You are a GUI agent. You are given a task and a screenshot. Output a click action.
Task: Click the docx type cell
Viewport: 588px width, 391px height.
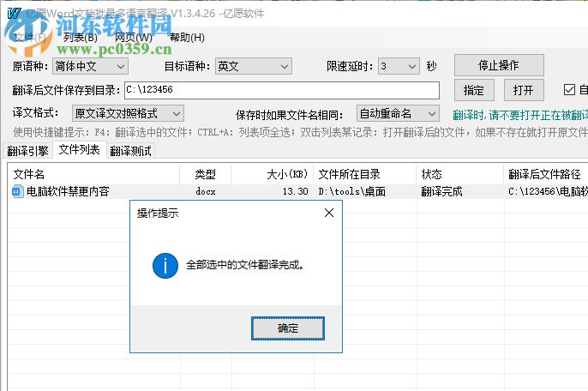pyautogui.click(x=206, y=192)
